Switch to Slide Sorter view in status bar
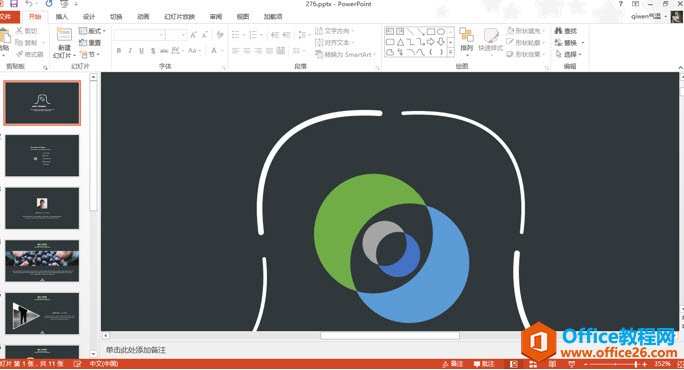 click(x=533, y=364)
